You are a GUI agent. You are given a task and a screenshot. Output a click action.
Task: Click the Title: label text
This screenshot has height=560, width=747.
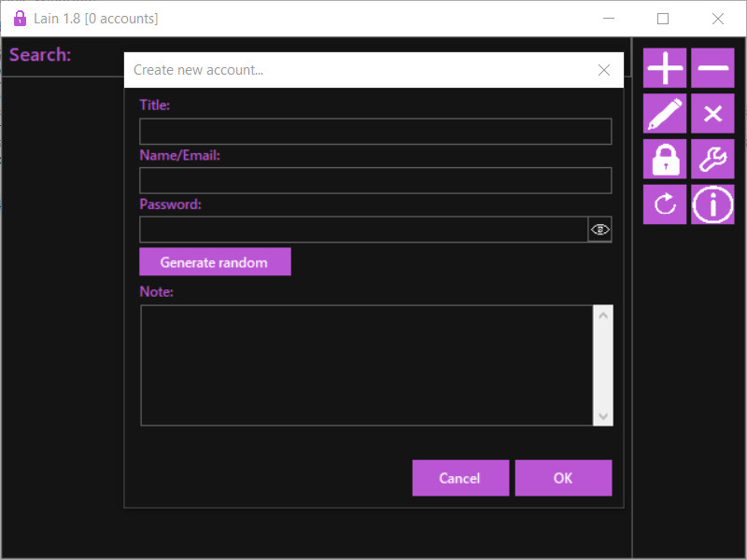[x=155, y=105]
